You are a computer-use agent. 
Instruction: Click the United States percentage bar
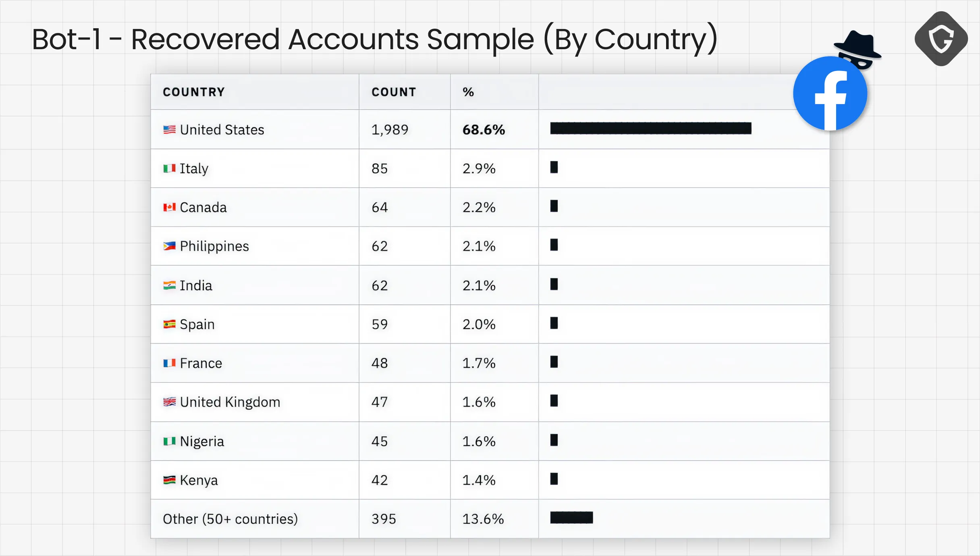pos(651,128)
